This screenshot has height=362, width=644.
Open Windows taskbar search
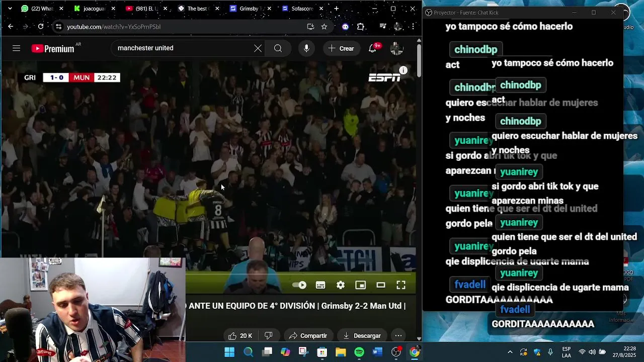[249, 352]
